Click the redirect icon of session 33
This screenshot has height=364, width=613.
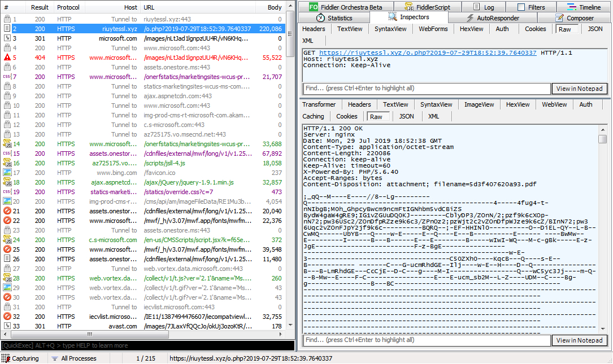tap(7, 326)
